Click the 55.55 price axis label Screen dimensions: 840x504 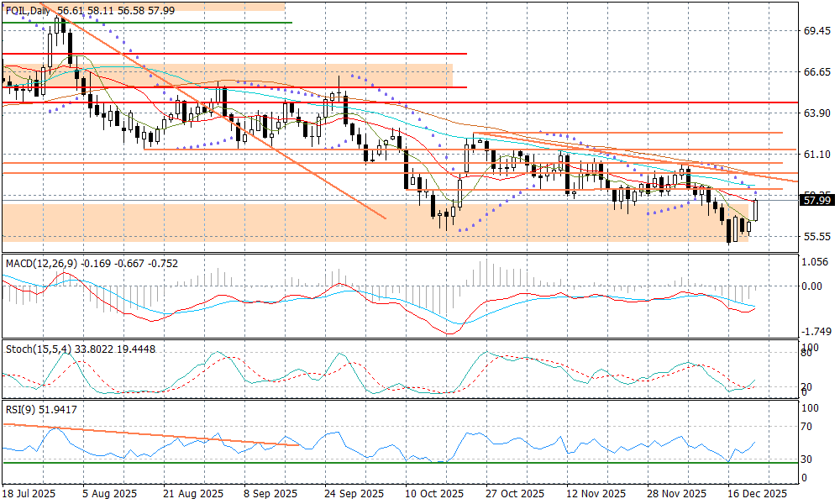click(x=816, y=237)
